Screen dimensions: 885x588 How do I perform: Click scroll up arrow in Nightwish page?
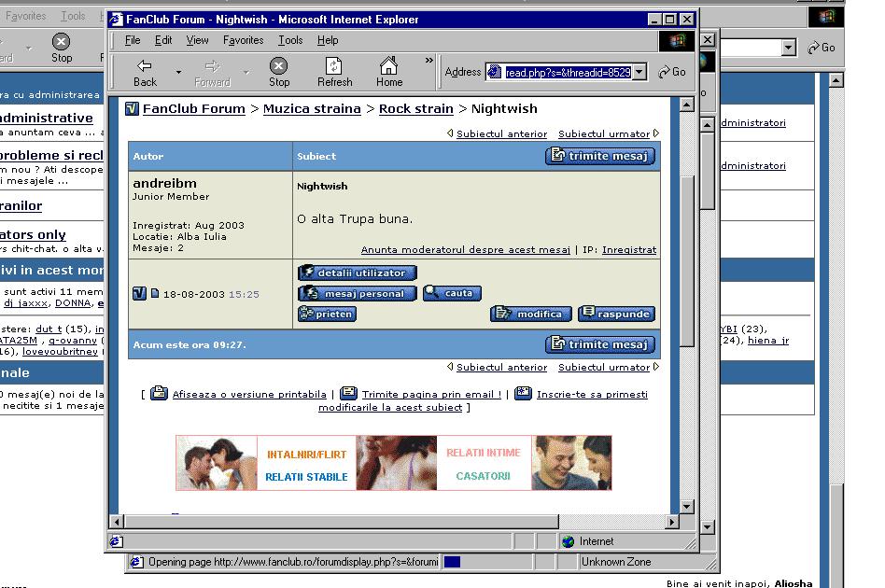tap(686, 105)
